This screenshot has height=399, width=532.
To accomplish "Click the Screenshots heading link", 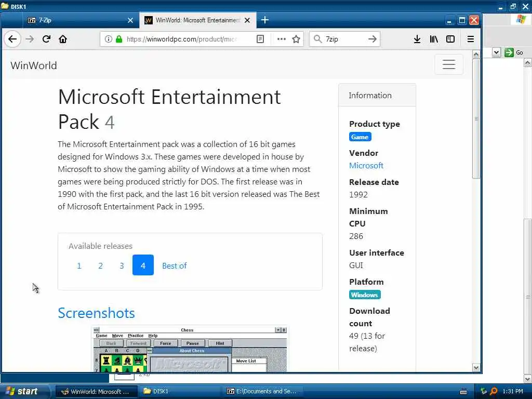I will point(96,313).
